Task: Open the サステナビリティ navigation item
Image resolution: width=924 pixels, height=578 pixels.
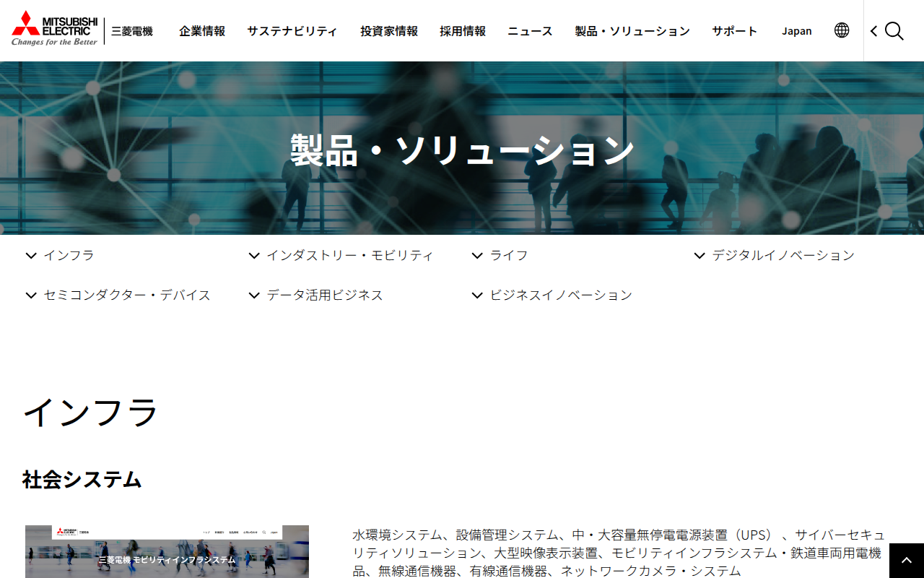Action: pyautogui.click(x=292, y=31)
